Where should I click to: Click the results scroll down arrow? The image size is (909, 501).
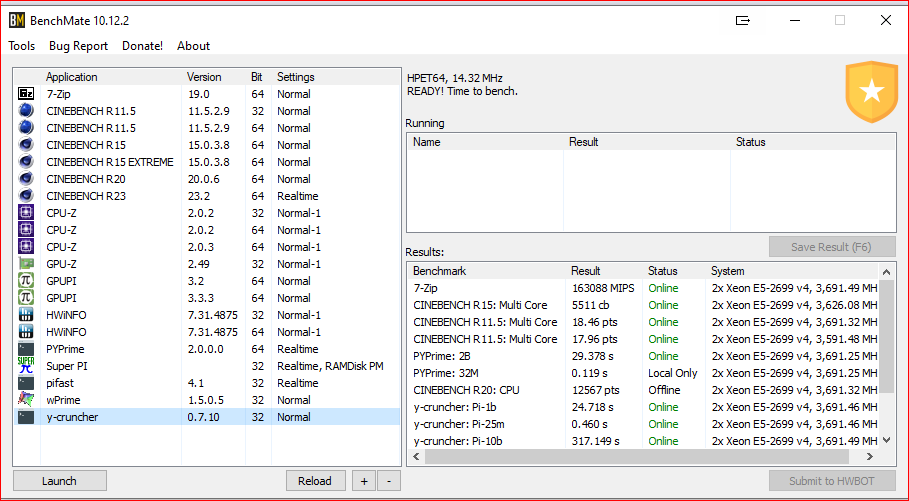[x=886, y=441]
